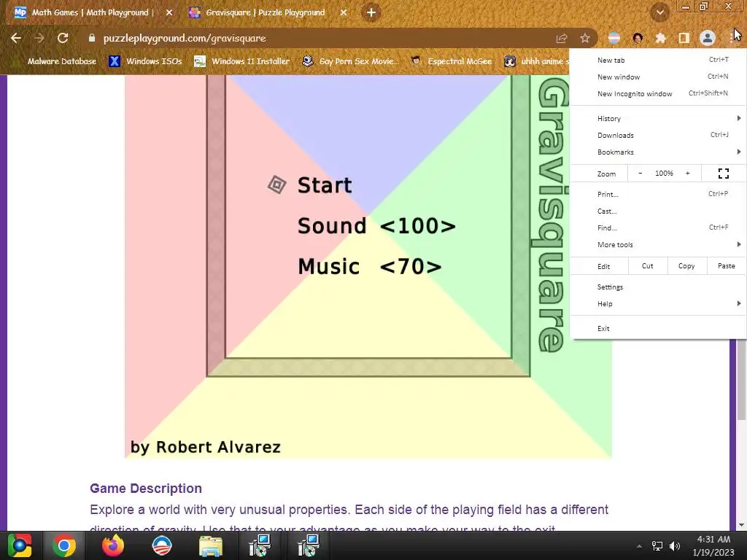
Task: Expand the History submenu
Action: click(x=658, y=119)
